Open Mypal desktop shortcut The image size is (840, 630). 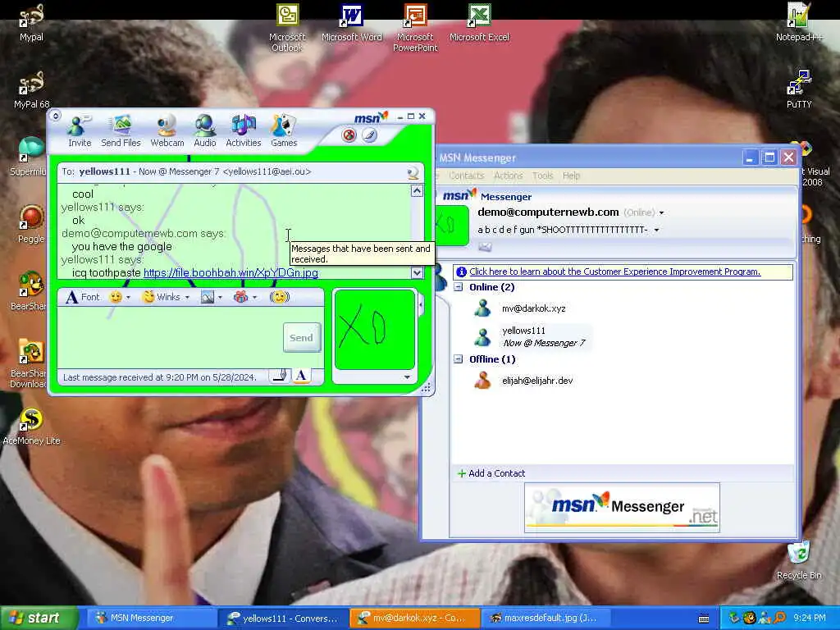coord(31,24)
